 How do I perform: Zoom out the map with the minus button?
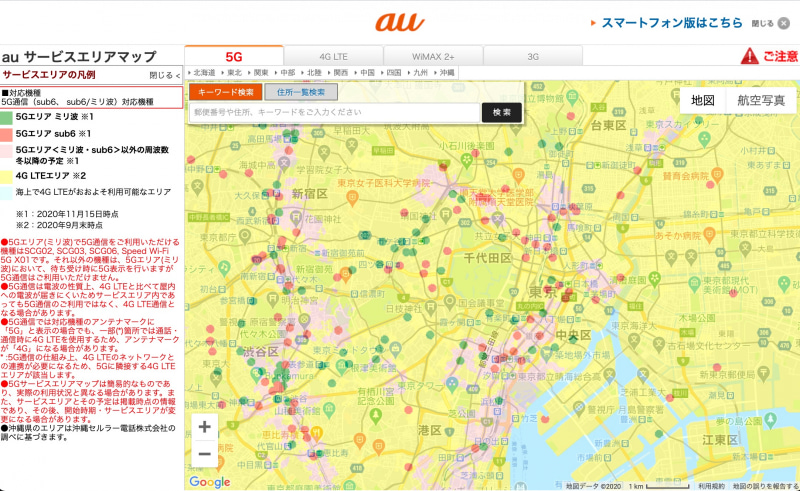tap(205, 454)
